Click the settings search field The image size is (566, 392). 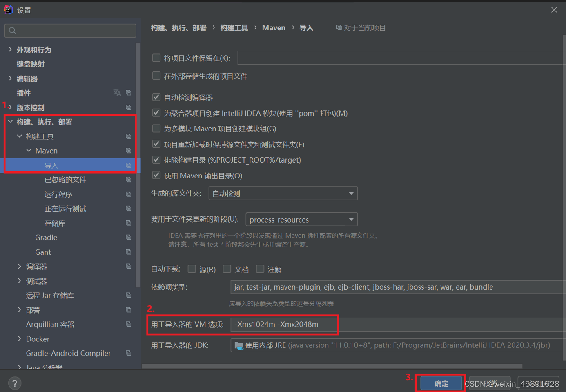70,31
